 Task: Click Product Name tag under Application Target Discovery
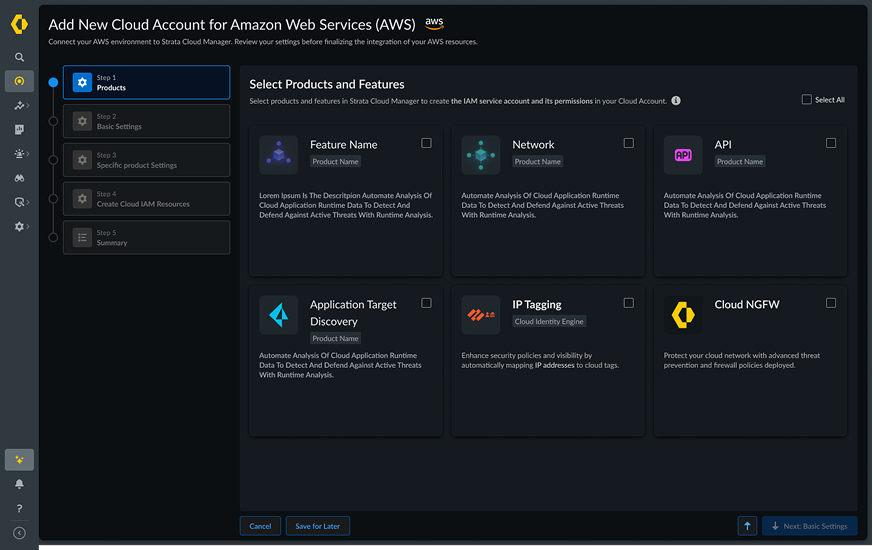[x=335, y=338]
